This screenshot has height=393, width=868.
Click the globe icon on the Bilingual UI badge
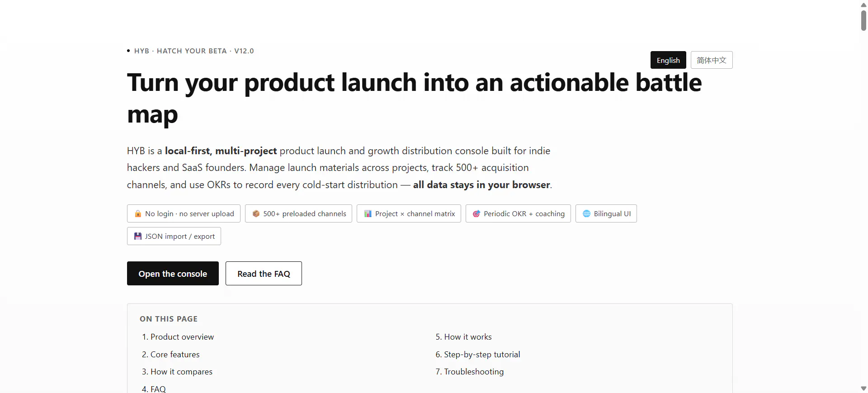pos(586,213)
